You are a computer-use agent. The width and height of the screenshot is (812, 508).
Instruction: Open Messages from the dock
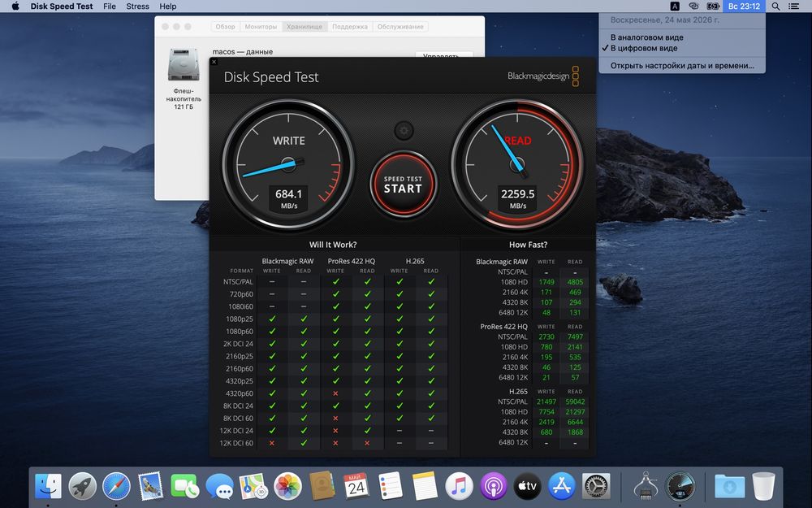(219, 486)
